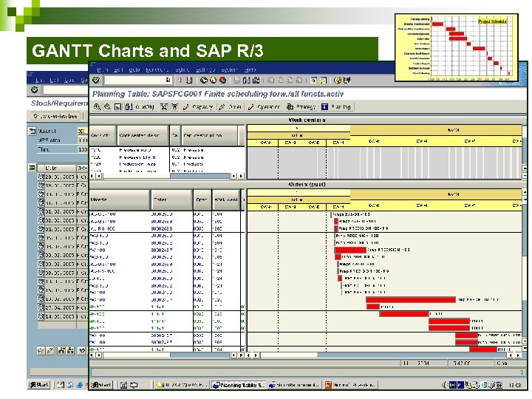532x399 pixels.
Task: Click the Gr/Obj button in application toolbar
Action: [140, 107]
